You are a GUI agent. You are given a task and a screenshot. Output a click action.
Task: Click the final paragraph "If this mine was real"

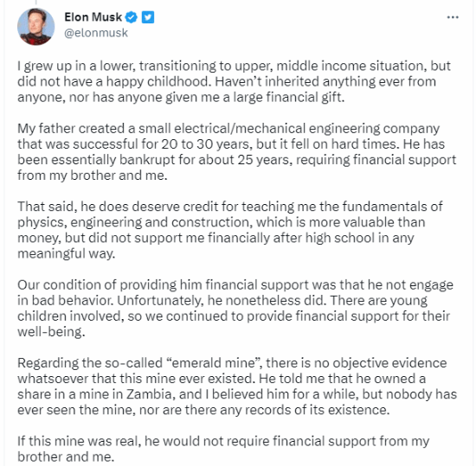pyautogui.click(x=223, y=449)
